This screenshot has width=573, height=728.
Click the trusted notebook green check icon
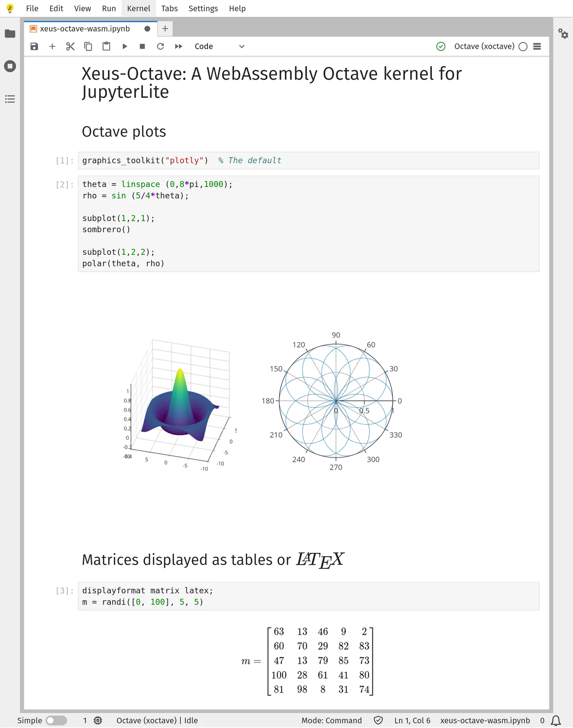click(x=441, y=46)
